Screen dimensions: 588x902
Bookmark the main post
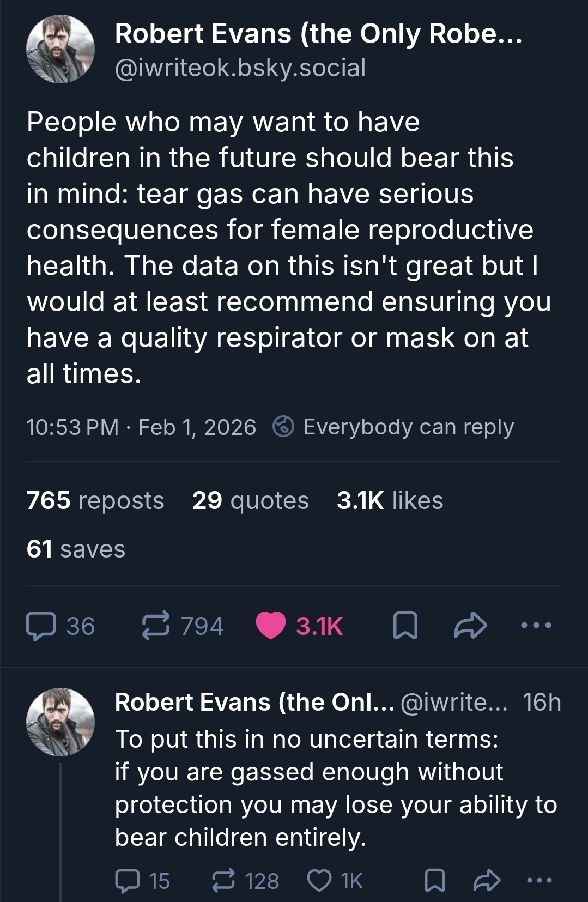pos(405,626)
